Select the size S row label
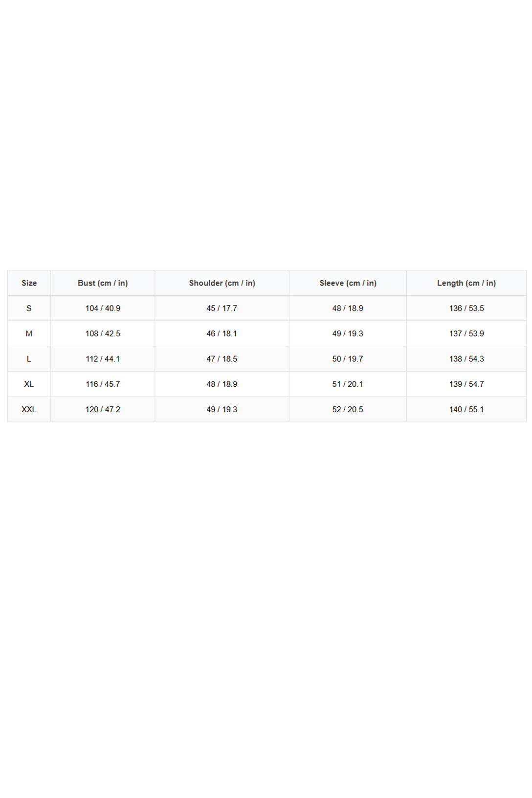 point(29,309)
